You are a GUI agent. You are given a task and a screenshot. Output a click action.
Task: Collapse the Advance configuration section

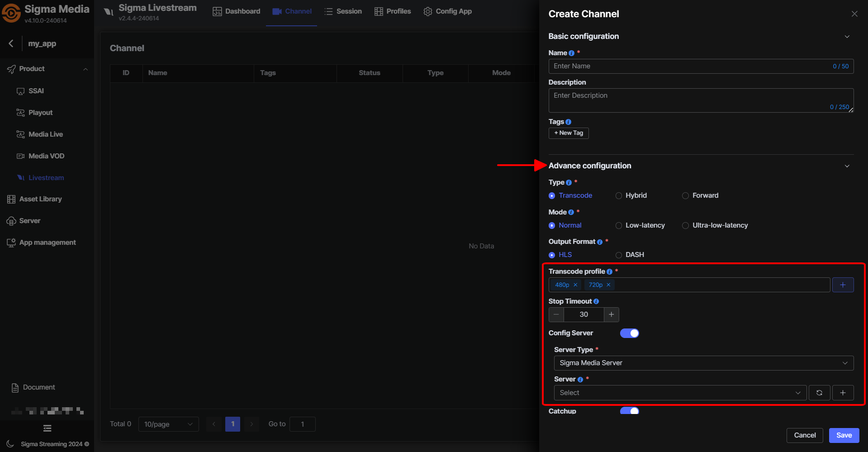847,166
